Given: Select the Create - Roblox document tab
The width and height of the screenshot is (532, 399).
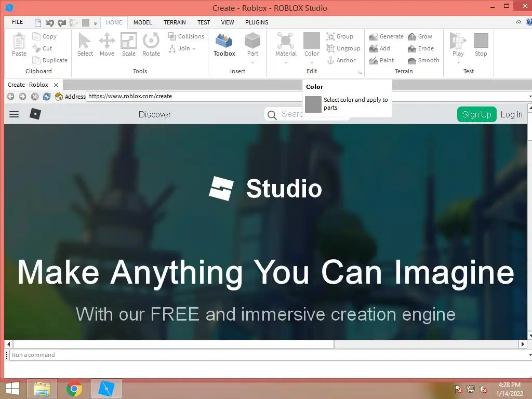Looking at the screenshot, I should [28, 85].
